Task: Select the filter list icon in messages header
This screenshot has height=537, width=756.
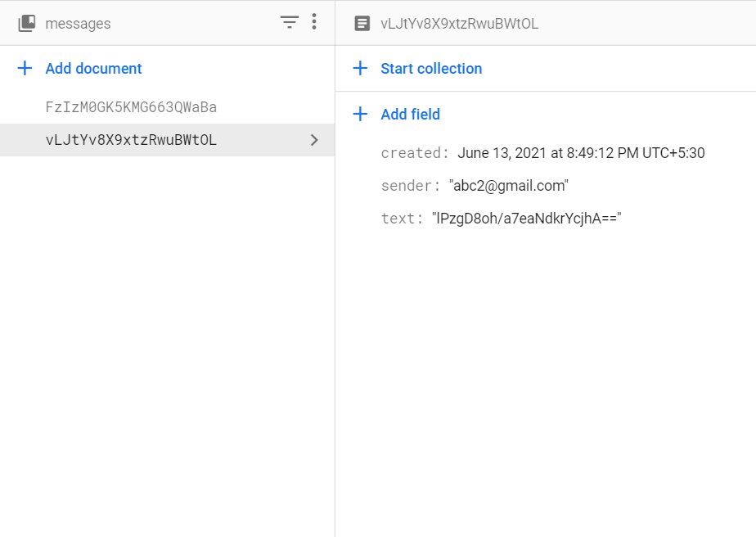Action: pos(289,22)
